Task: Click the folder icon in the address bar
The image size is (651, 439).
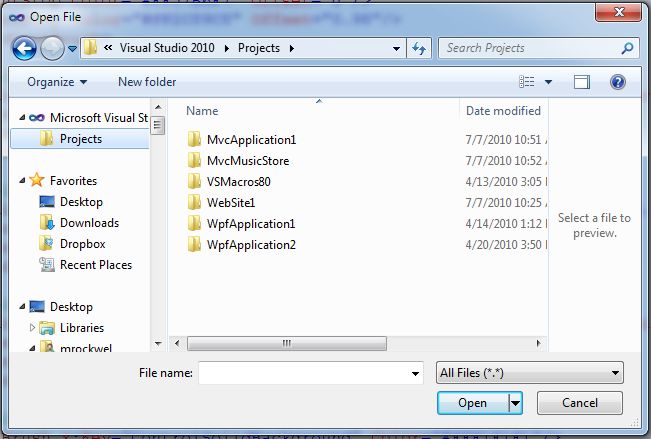Action: 90,48
